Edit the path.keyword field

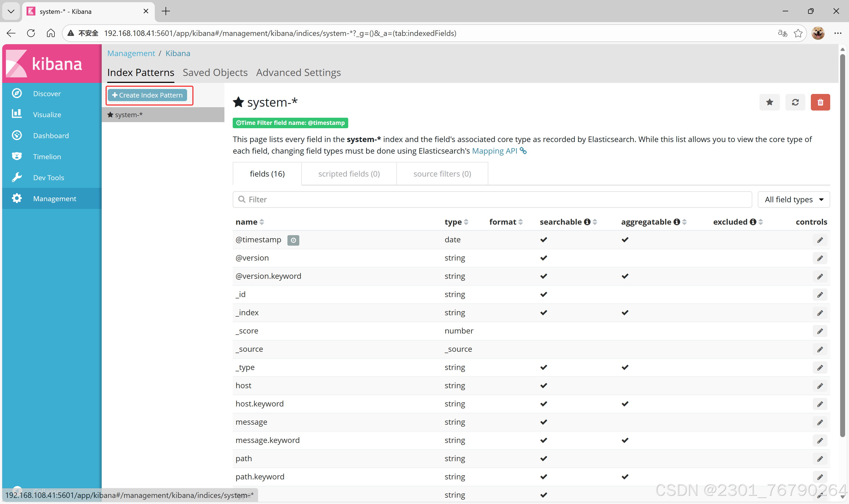pyautogui.click(x=820, y=477)
